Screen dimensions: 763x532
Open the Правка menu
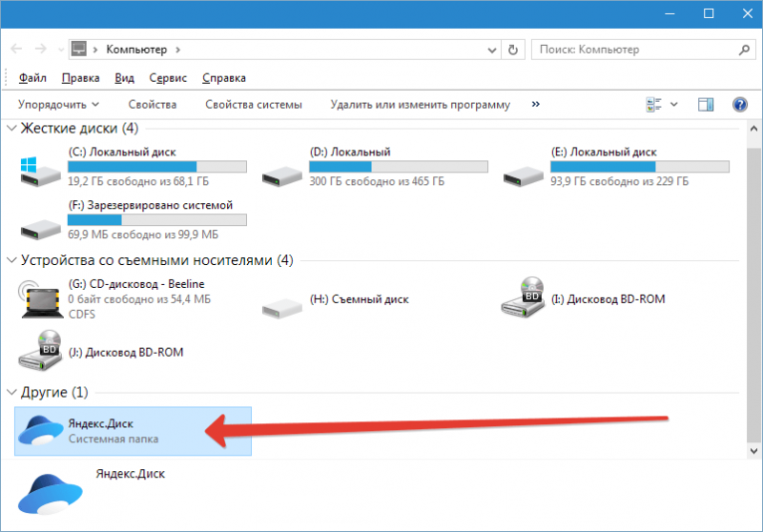(81, 78)
